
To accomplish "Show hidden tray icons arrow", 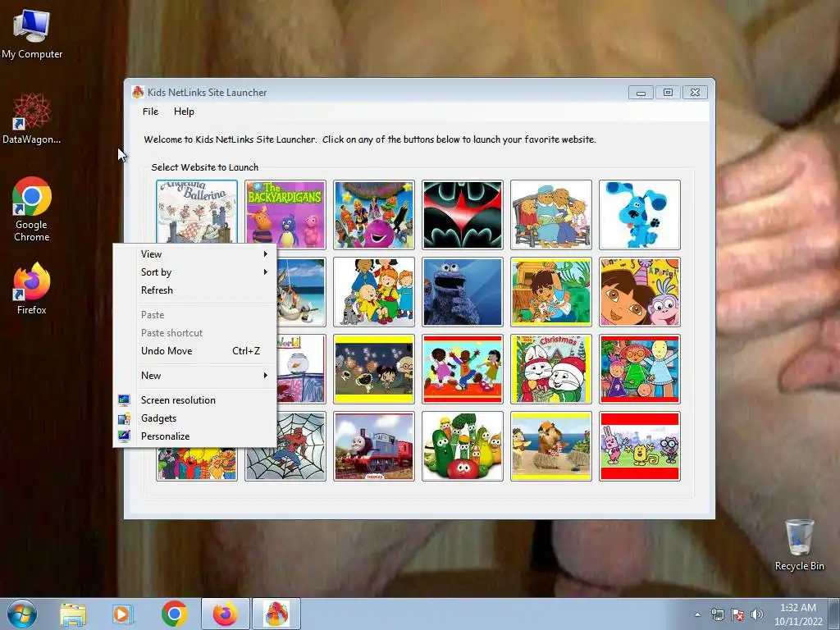I will pos(697,615).
